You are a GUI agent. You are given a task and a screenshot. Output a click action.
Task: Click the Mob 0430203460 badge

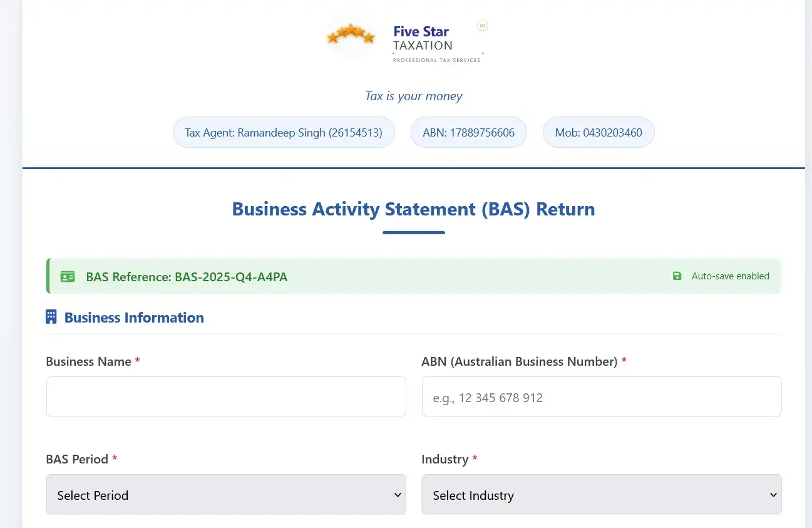[x=599, y=132]
